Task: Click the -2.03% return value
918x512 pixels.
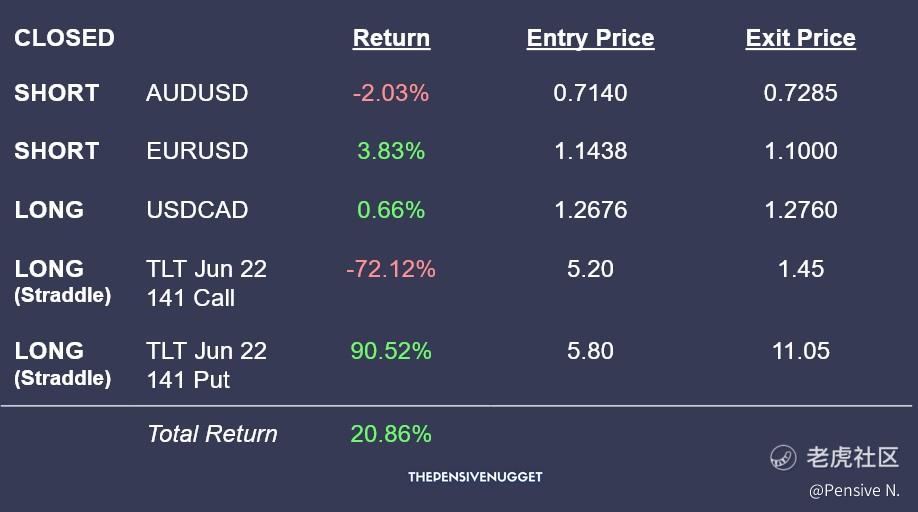Action: pos(391,93)
